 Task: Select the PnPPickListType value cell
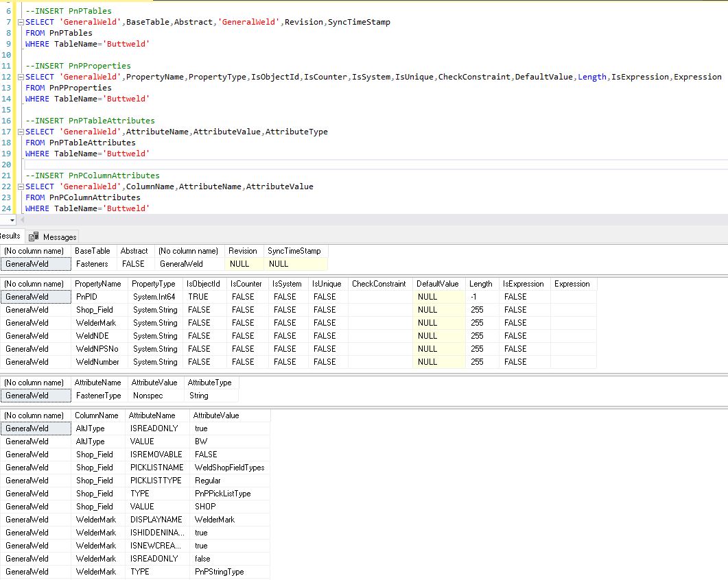point(222,494)
